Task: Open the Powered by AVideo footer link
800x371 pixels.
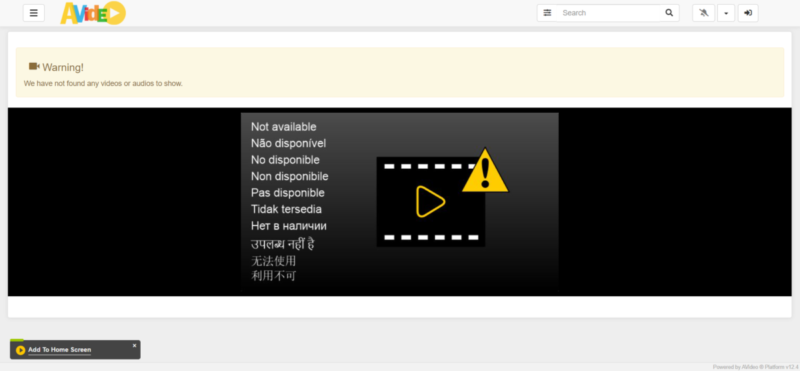Action: [756, 367]
